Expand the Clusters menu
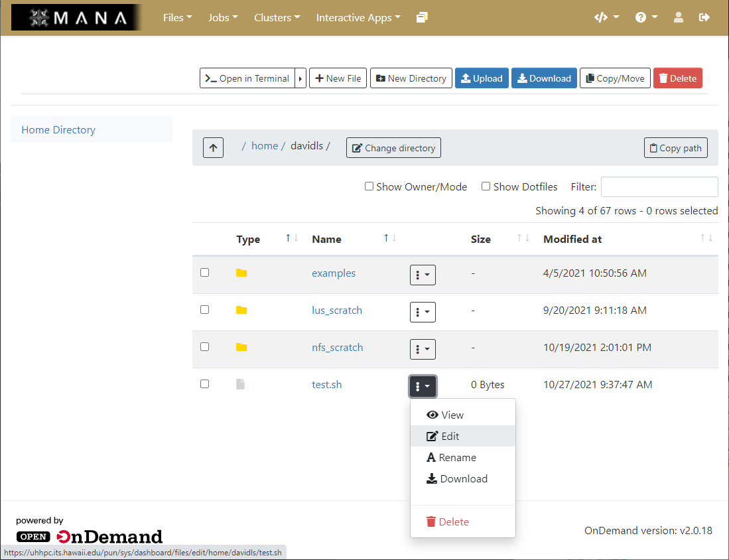 277,18
